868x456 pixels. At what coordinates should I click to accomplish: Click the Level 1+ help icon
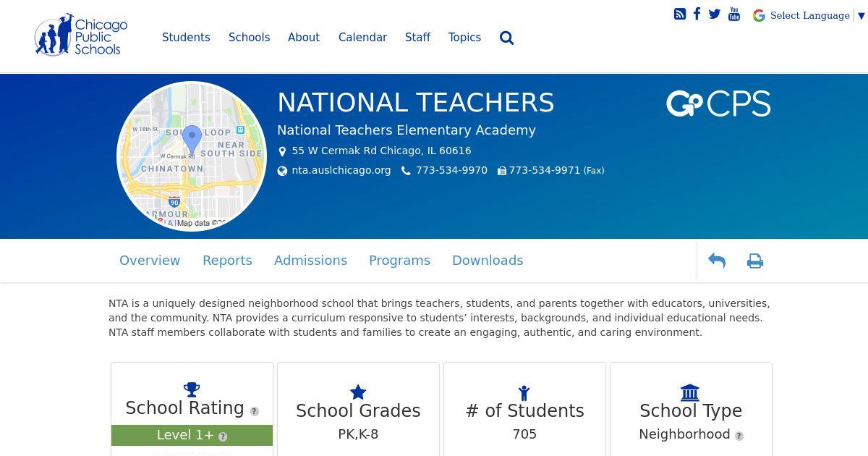[223, 436]
